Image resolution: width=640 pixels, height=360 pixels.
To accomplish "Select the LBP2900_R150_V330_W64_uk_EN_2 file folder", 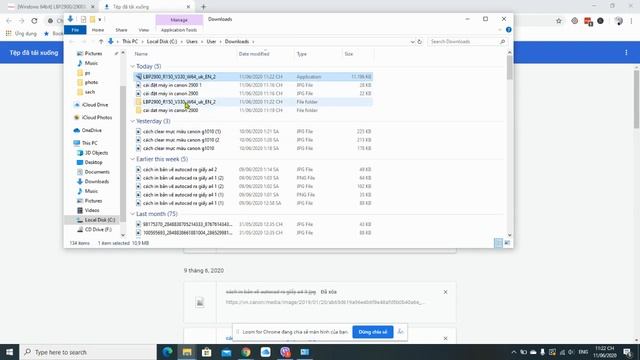I will [x=253, y=102].
